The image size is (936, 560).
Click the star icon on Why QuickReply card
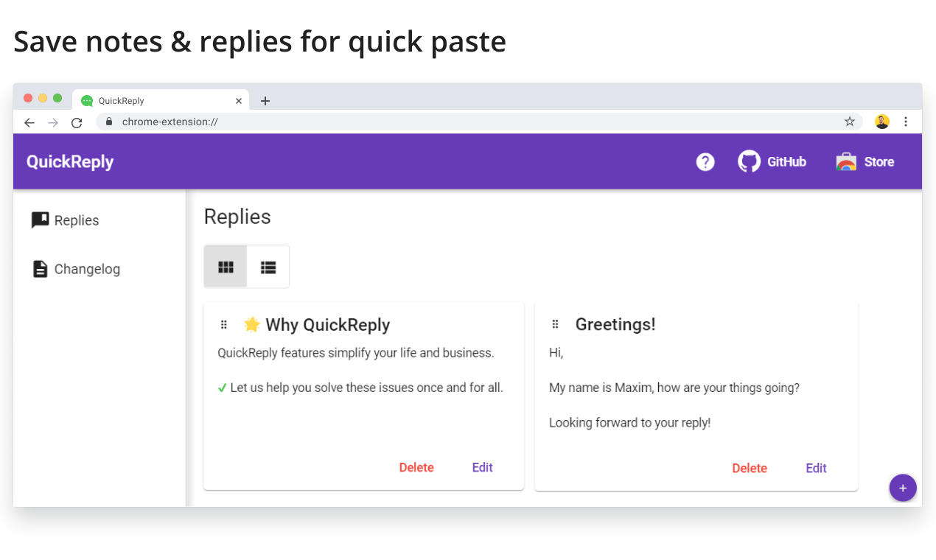[251, 324]
